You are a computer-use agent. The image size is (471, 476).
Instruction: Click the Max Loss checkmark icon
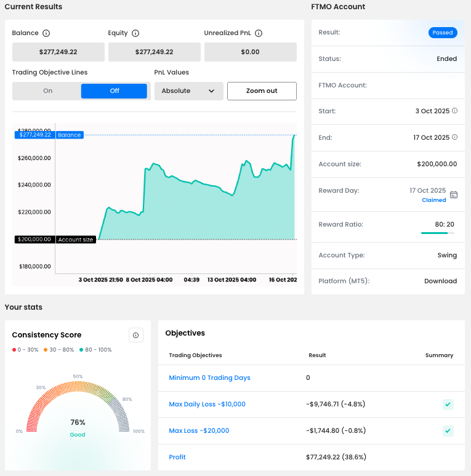point(448,431)
